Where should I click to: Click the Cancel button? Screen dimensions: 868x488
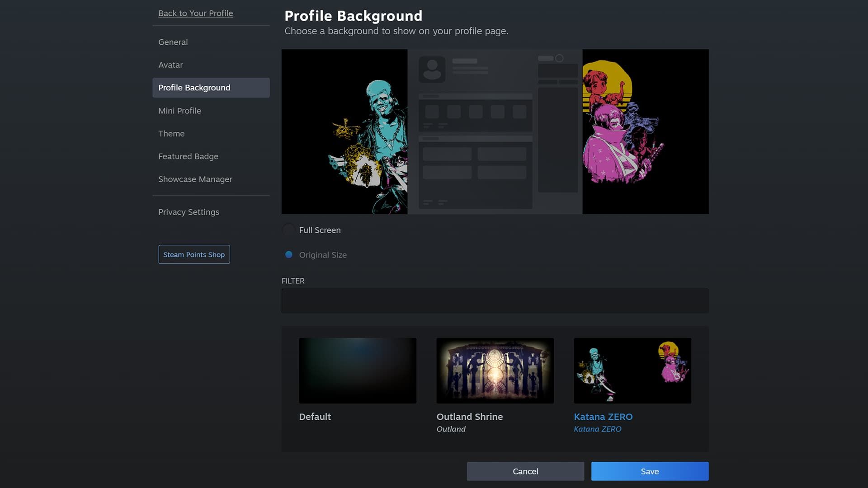(525, 471)
